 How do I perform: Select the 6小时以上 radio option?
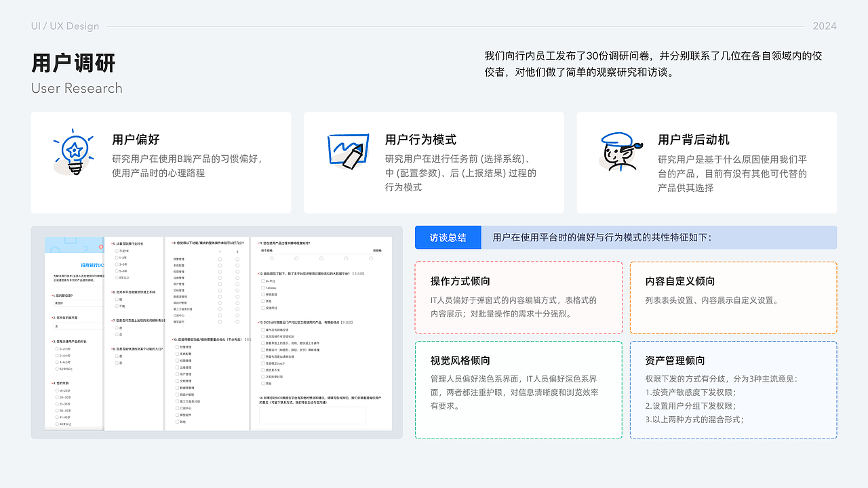pyautogui.click(x=57, y=369)
